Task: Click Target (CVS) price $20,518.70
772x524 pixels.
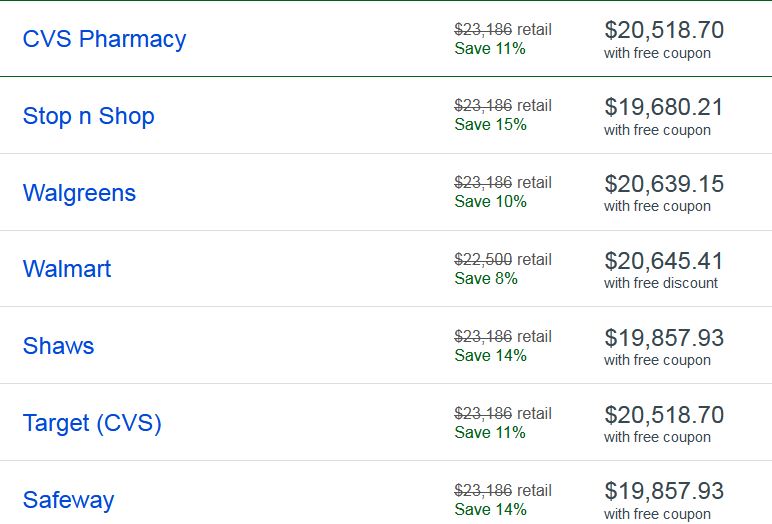Action: pyautogui.click(x=664, y=415)
